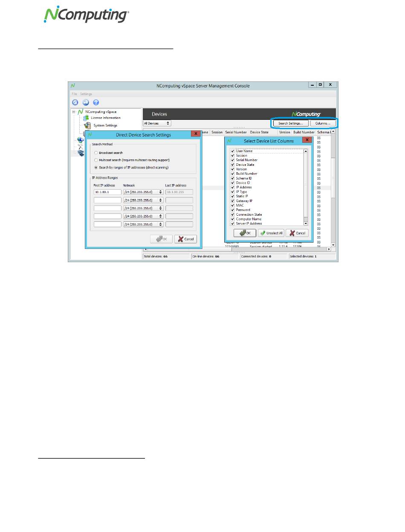Screen dimensions: 405x532
Task: Open the blue help question-mark icon
Action: click(x=96, y=102)
